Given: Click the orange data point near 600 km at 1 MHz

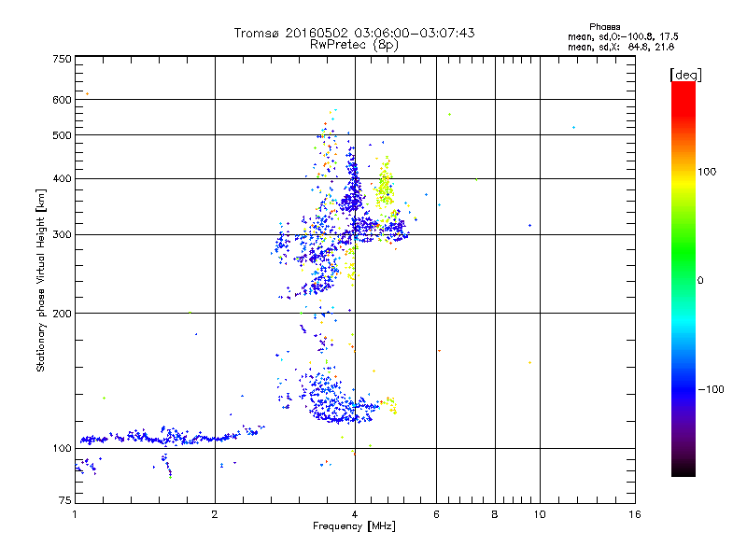Looking at the screenshot, I should coord(87,94).
